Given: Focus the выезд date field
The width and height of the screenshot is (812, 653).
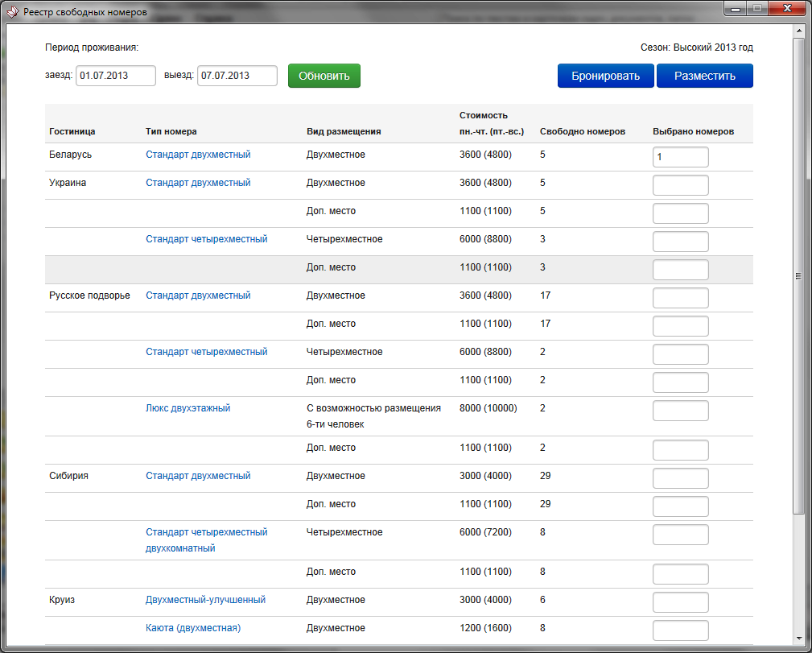Looking at the screenshot, I should tap(237, 76).
